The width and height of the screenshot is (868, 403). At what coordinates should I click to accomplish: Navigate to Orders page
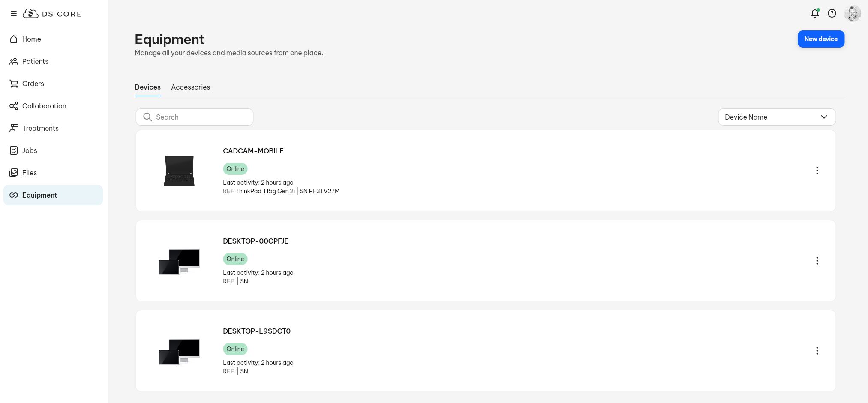33,84
